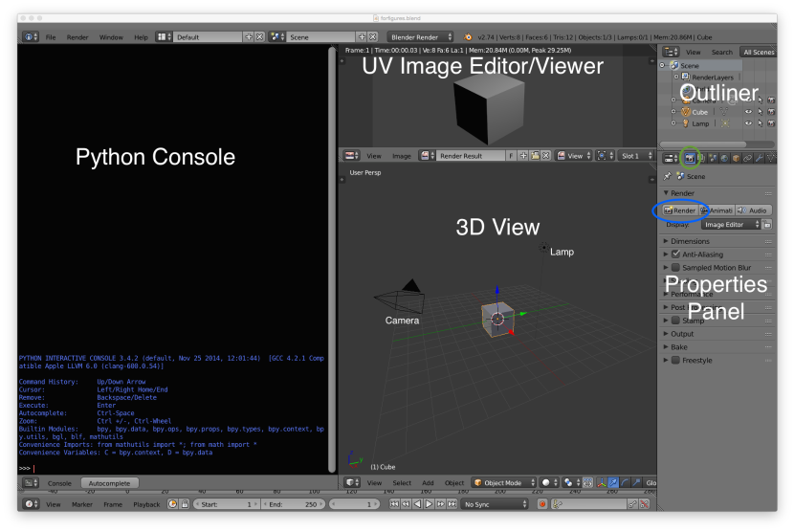
Task: Open the Display Image Editor dropdown
Action: (x=731, y=225)
